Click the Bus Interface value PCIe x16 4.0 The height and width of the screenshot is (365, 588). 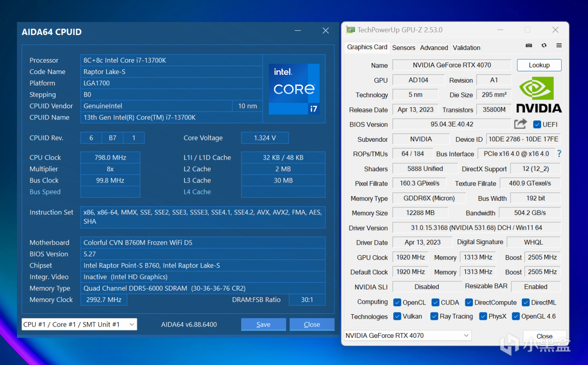pyautogui.click(x=516, y=154)
